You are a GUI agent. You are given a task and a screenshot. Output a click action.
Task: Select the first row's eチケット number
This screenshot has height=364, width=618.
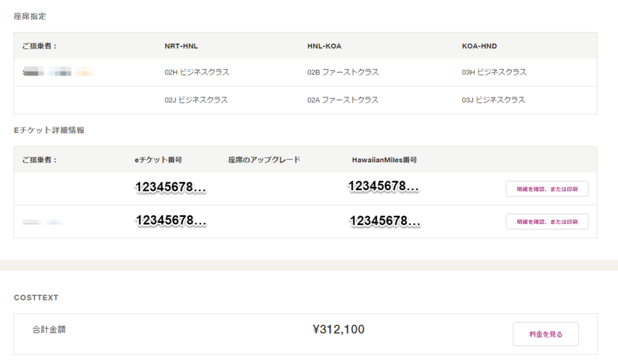(171, 188)
